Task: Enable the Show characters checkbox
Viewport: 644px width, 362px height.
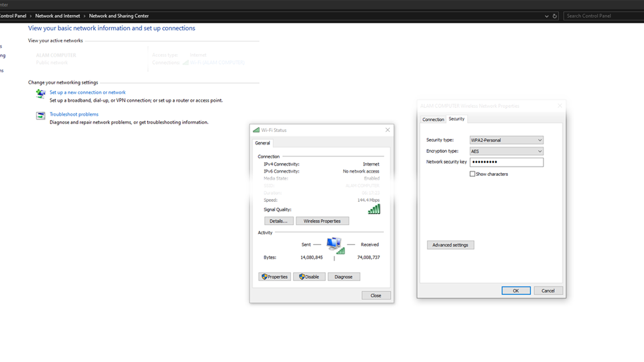Action: (x=472, y=174)
